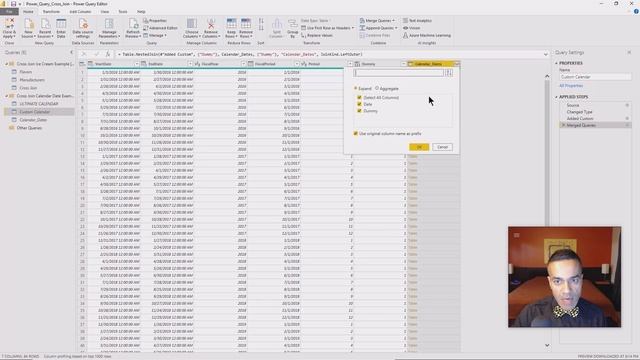This screenshot has width=640, height=360.
Task: Click the All Properties link
Action: point(571,86)
